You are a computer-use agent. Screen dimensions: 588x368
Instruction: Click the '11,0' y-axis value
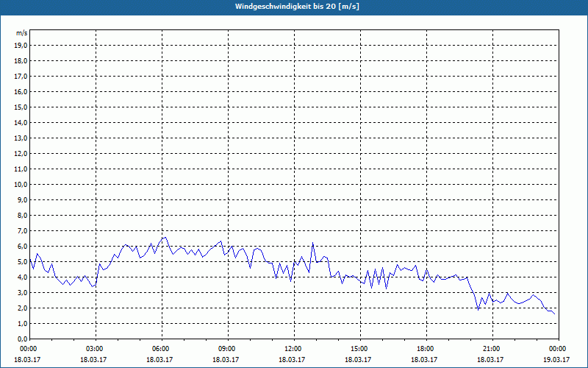(x=21, y=169)
